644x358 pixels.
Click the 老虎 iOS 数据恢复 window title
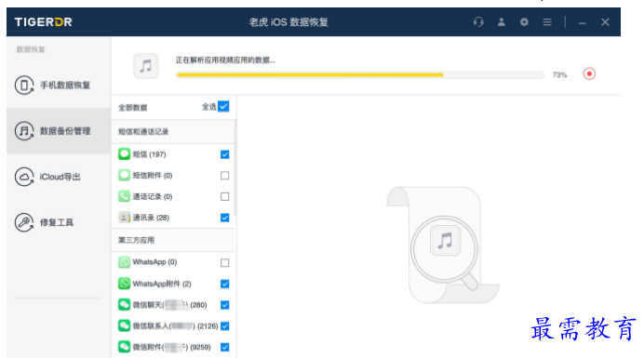pos(288,22)
